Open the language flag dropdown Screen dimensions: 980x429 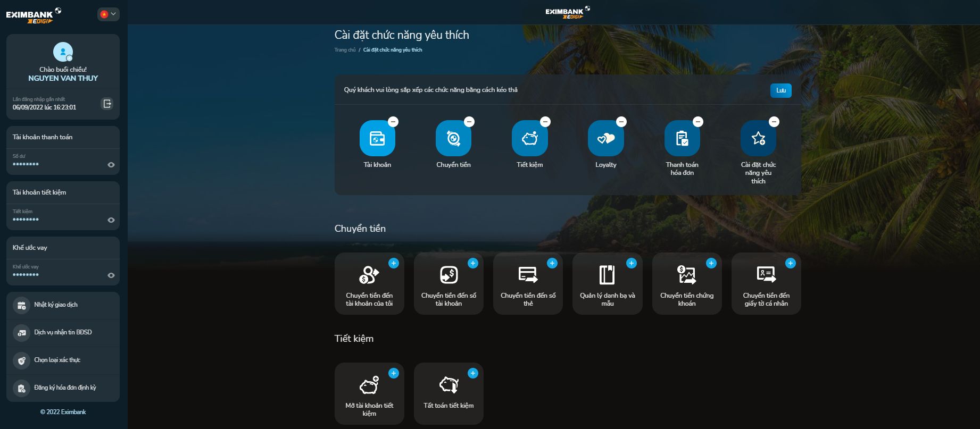108,14
